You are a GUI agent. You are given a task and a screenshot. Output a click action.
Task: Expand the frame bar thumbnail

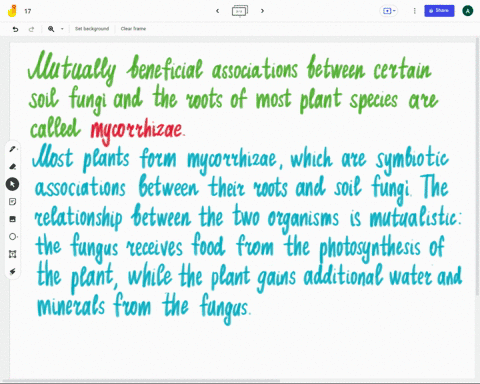click(240, 11)
